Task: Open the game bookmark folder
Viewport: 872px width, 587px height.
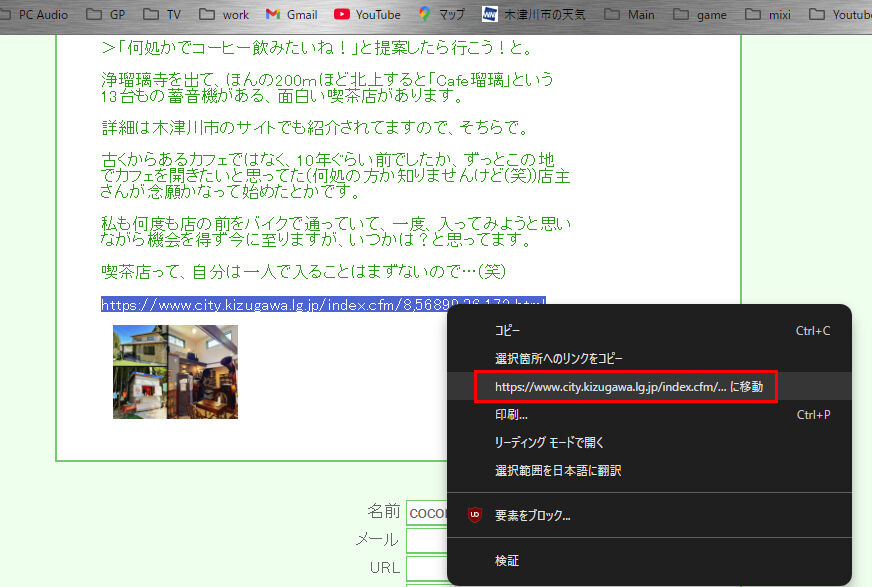Action: (x=700, y=15)
